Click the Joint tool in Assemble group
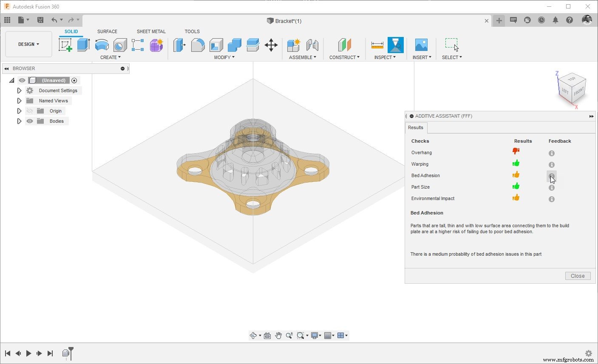The height and width of the screenshot is (364, 598). (313, 45)
